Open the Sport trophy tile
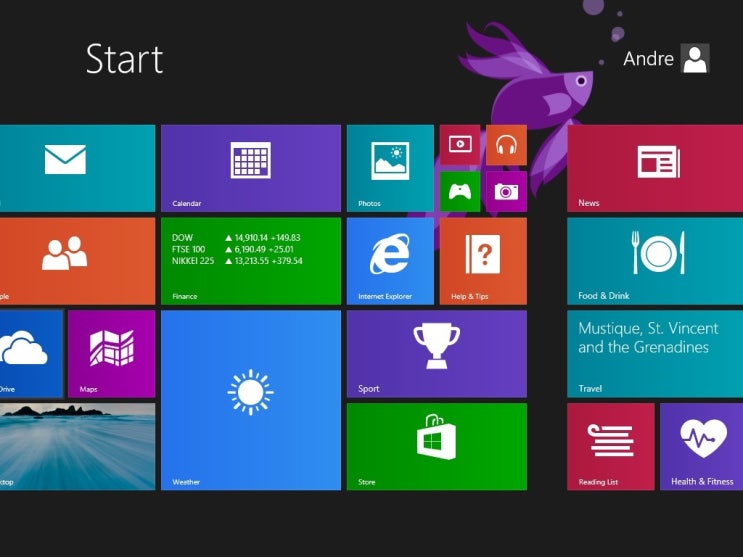 tap(436, 354)
